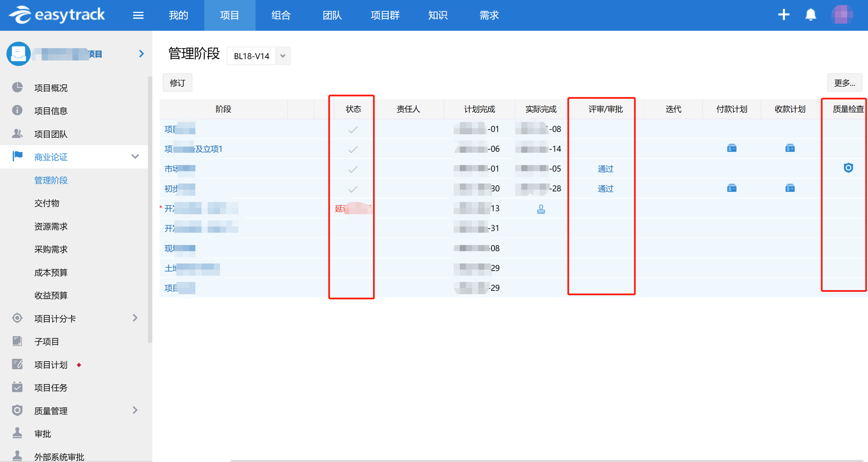Open the BL18-V14 version dropdown

[283, 56]
